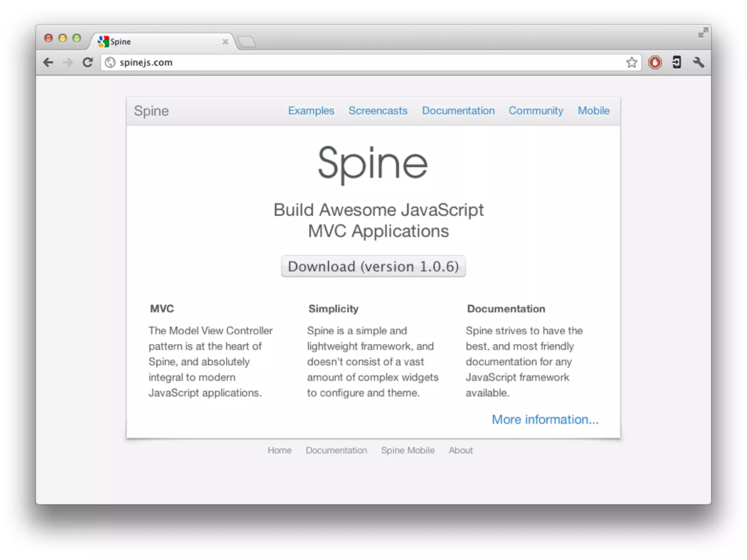Image resolution: width=747 pixels, height=560 pixels.
Task: Click the fullscreen arrows icon
Action: pos(703,33)
